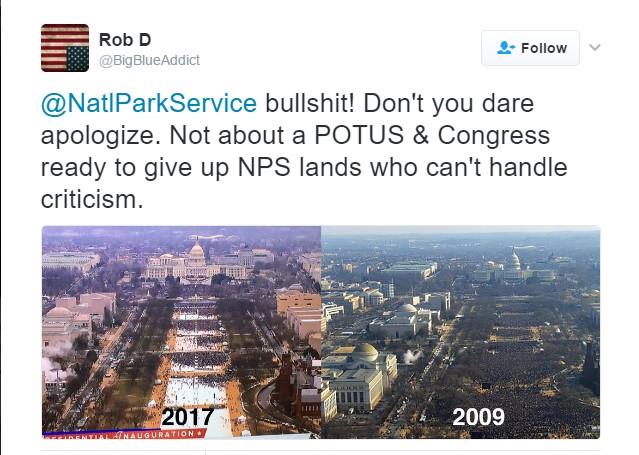Screen dimensions: 639x455
Task: Click the Capitol dome in the 2009 photo
Action: [x=514, y=262]
